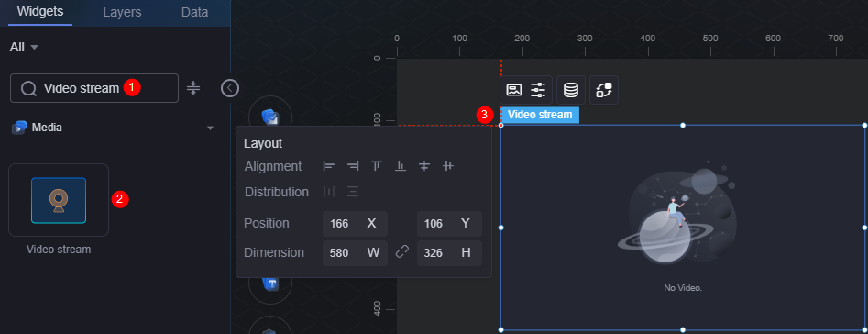Click the align top icon
Screen dimensions: 868x334
pos(377,165)
